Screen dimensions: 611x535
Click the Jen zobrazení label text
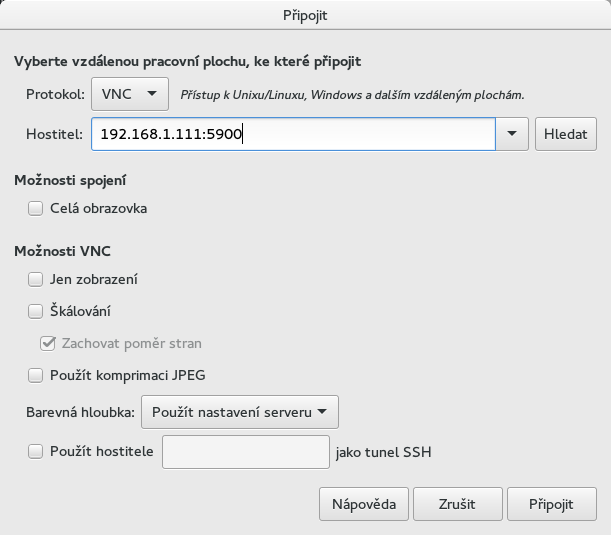(x=93, y=280)
